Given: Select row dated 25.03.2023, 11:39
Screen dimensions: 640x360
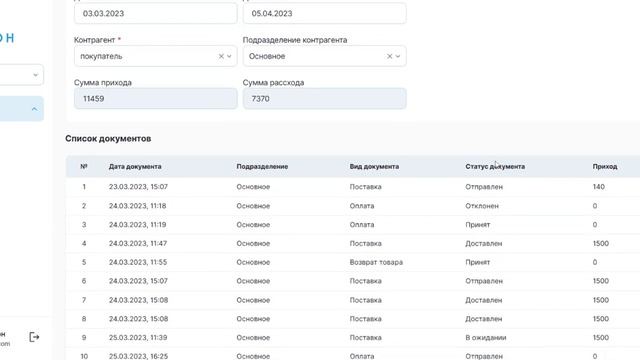Looking at the screenshot, I should tap(353, 338).
